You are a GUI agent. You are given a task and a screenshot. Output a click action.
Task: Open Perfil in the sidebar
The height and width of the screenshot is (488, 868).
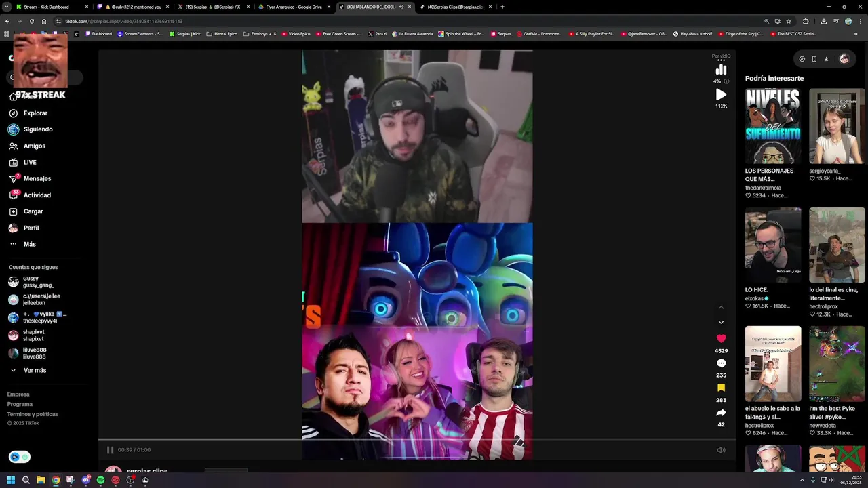click(24, 228)
